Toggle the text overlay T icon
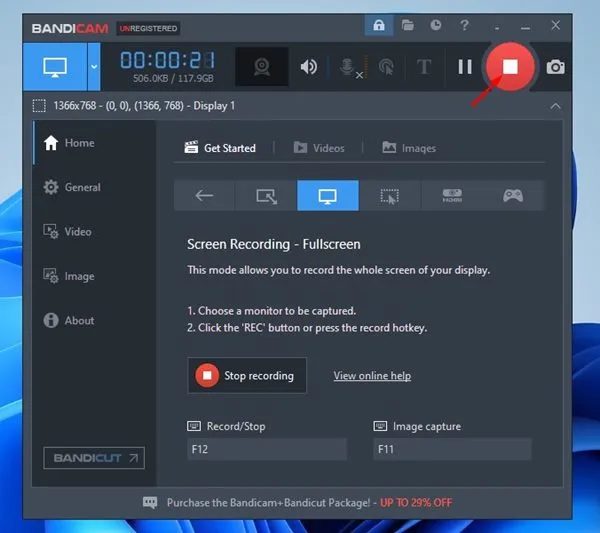This screenshot has width=600, height=533. pyautogui.click(x=424, y=67)
